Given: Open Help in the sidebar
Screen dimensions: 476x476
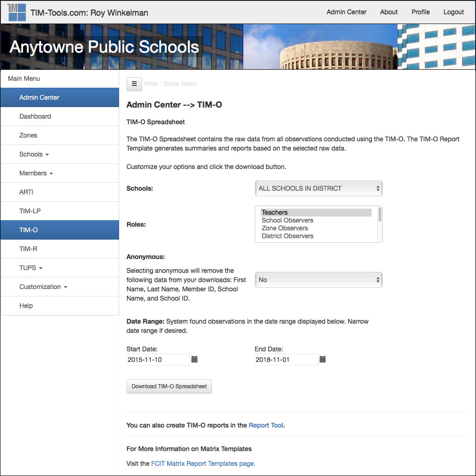Looking at the screenshot, I should click(60, 306).
